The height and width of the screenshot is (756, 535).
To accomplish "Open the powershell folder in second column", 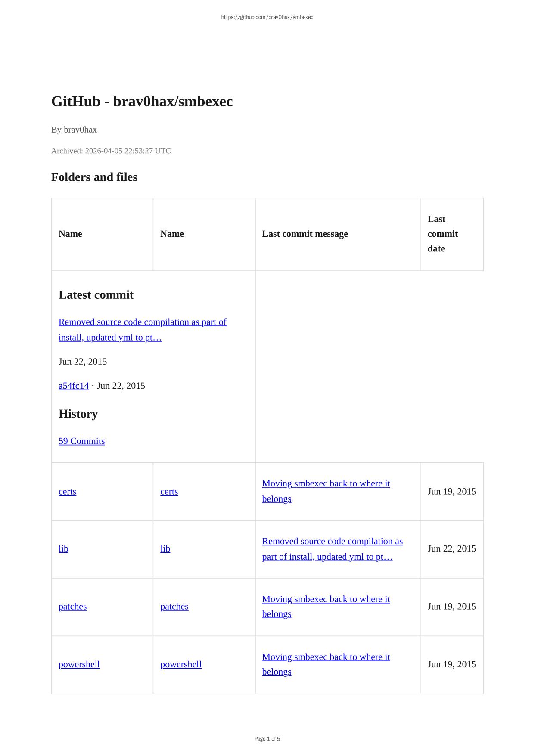I will tap(180, 664).
